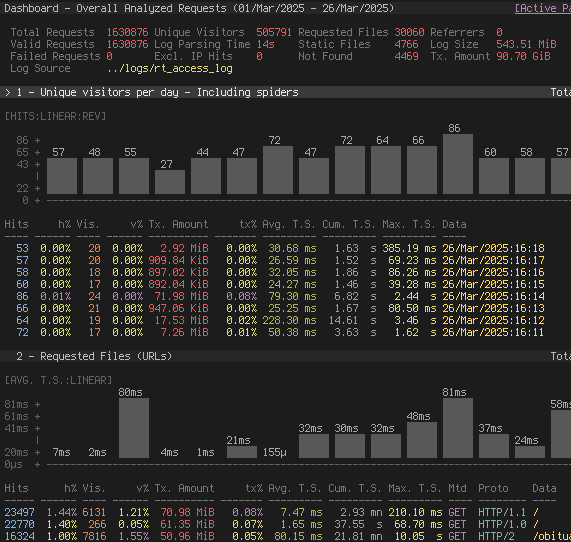Click the row dated '26/Mar/2025:16:11'
571x542 pixels.
point(274,333)
